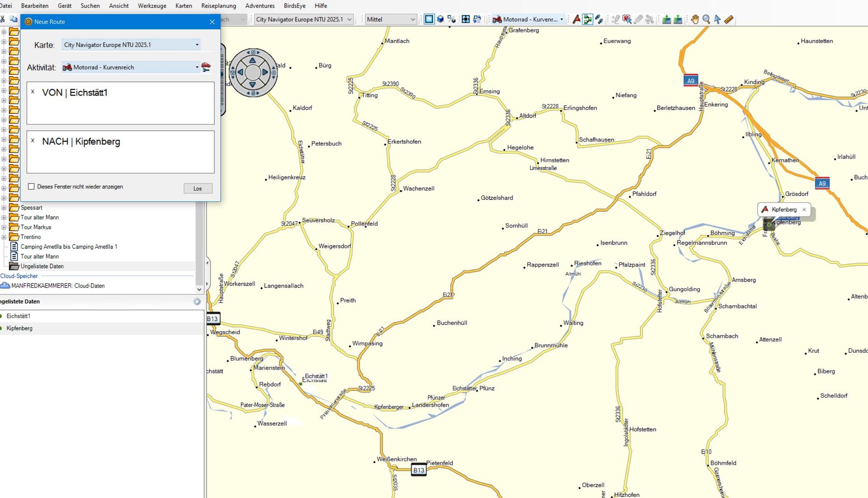Select the waypoint flag tool
868x498 pixels.
576,19
